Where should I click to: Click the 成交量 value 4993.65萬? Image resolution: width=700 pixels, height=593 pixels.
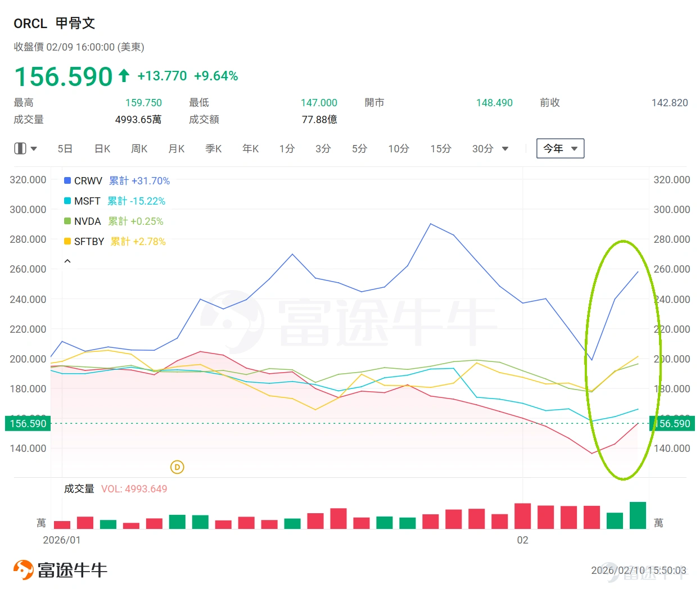pos(138,120)
